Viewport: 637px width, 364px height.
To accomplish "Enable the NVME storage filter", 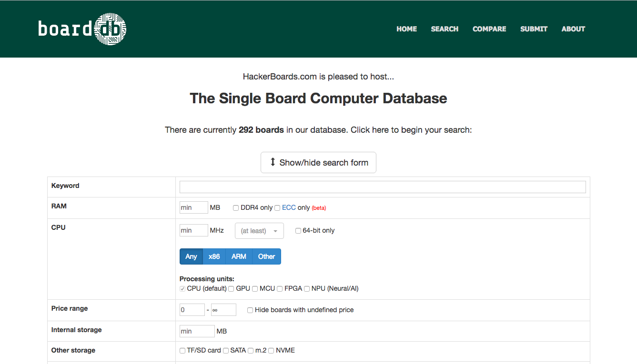I will pyautogui.click(x=271, y=350).
